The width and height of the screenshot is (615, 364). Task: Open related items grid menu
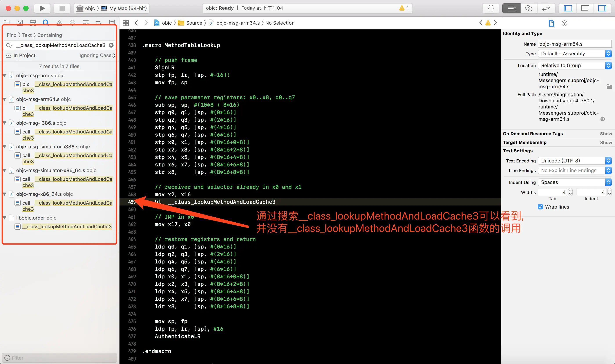click(x=126, y=23)
